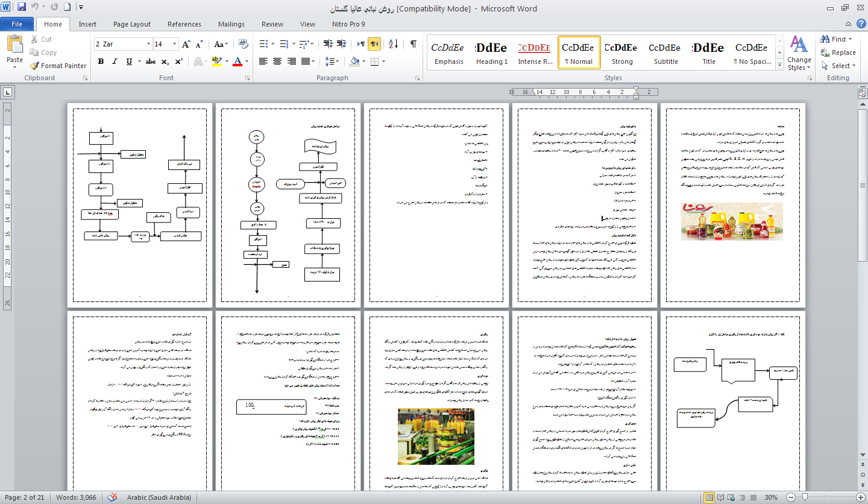Viewport: 868px width, 504px height.
Task: Apply the Heading 1 style
Action: pos(492,52)
